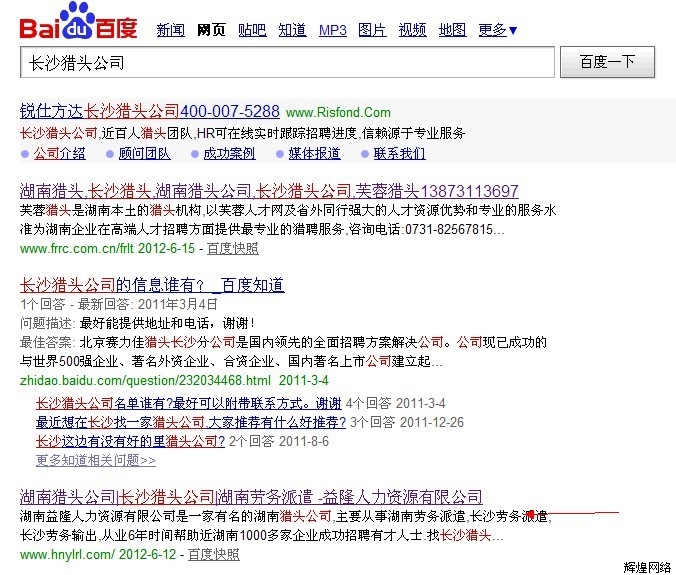Open the 图片 tab
676x575 pixels.
tap(372, 30)
